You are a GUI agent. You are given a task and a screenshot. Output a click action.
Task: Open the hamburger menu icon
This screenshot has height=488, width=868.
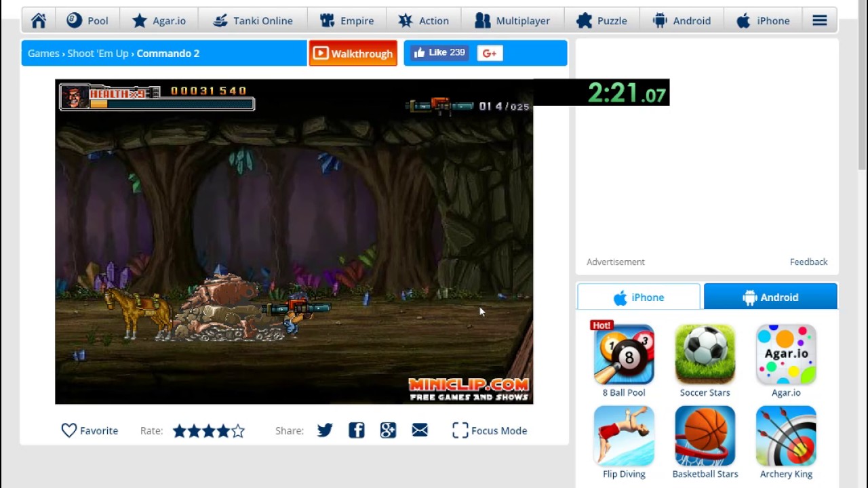tap(820, 20)
